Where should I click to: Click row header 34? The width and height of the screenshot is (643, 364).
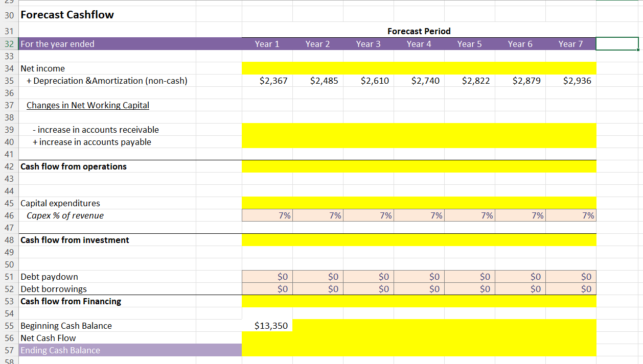tap(9, 68)
